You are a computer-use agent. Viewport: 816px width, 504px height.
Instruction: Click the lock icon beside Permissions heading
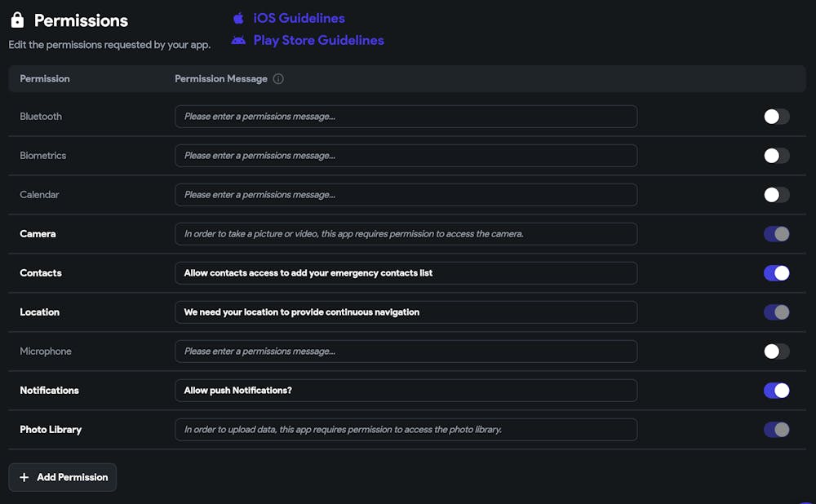pos(17,20)
